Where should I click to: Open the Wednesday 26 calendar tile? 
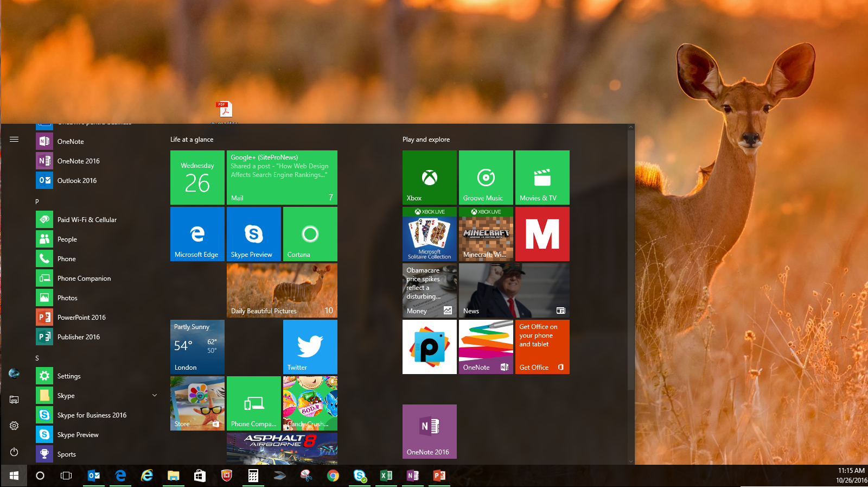tap(197, 178)
